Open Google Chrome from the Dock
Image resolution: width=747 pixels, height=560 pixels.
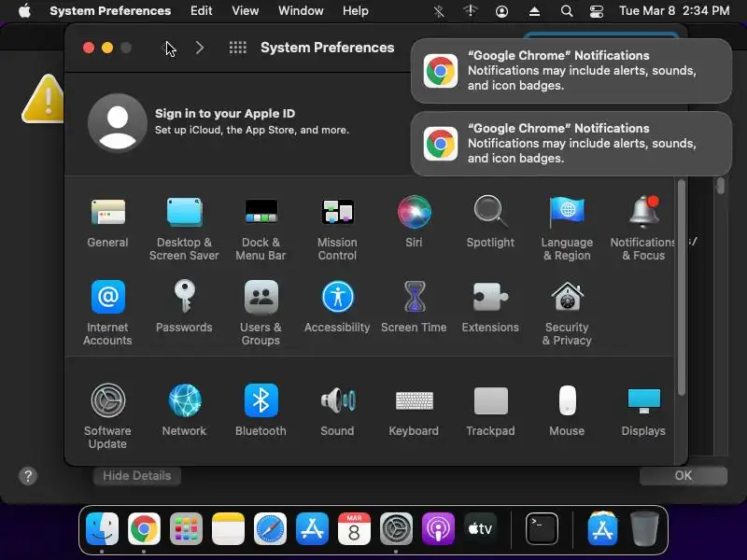pos(144,528)
